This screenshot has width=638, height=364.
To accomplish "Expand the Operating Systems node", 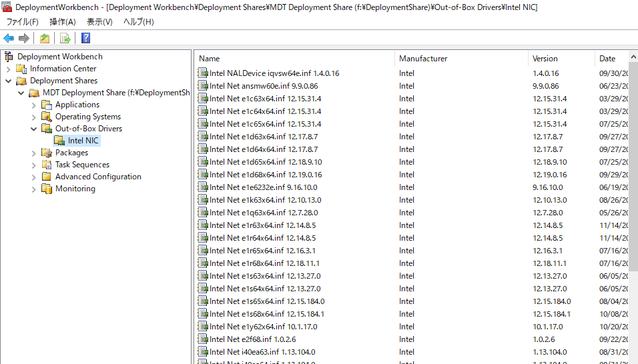I will tap(34, 117).
